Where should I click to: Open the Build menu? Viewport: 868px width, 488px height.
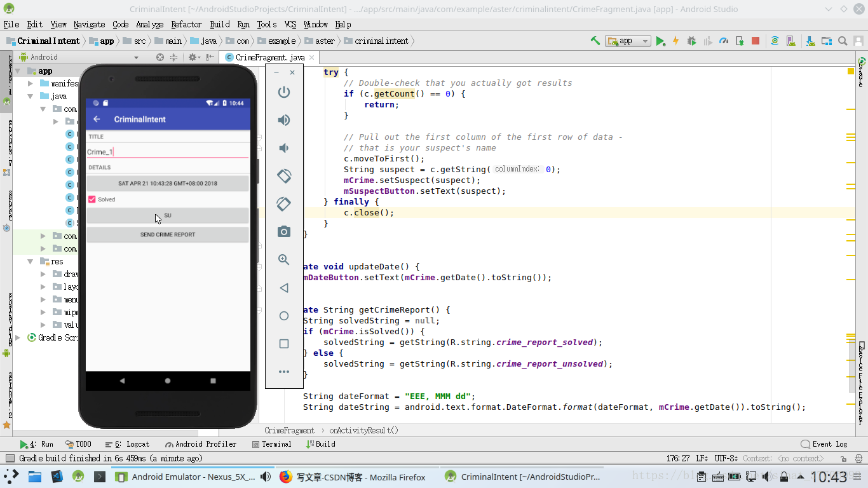[220, 24]
